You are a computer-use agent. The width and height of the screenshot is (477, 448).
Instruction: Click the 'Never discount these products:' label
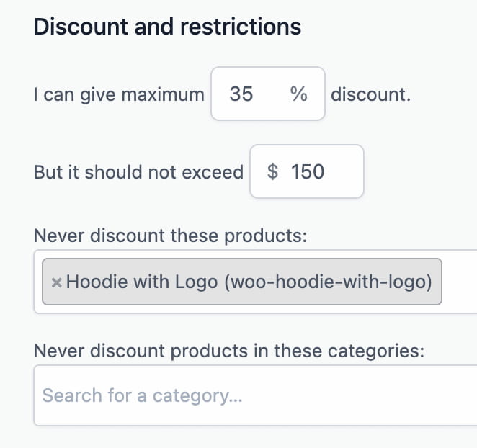[x=170, y=236]
